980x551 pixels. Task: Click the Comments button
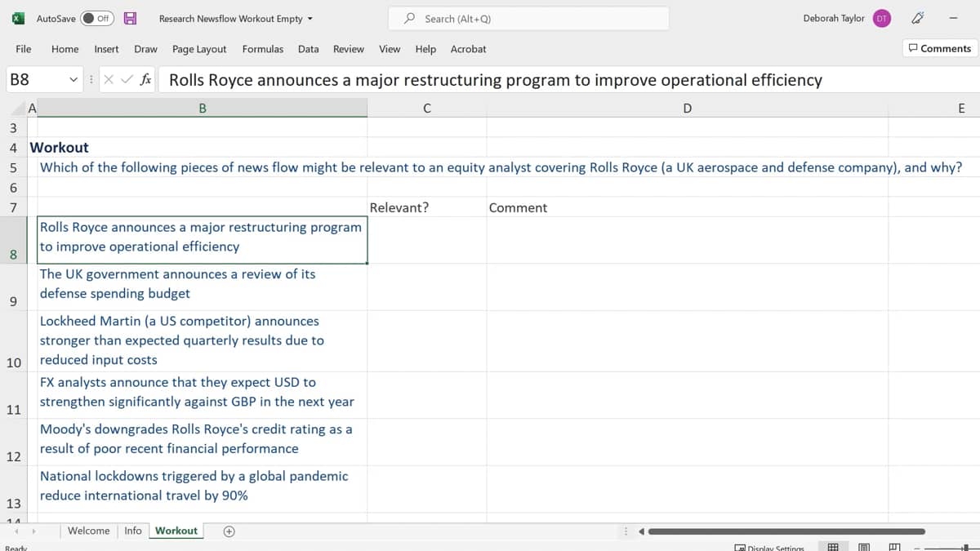point(939,48)
